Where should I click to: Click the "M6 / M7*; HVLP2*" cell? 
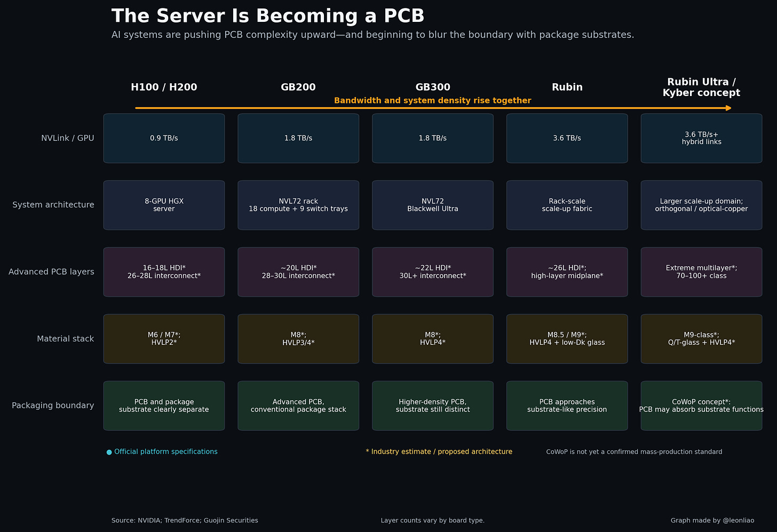click(x=164, y=339)
